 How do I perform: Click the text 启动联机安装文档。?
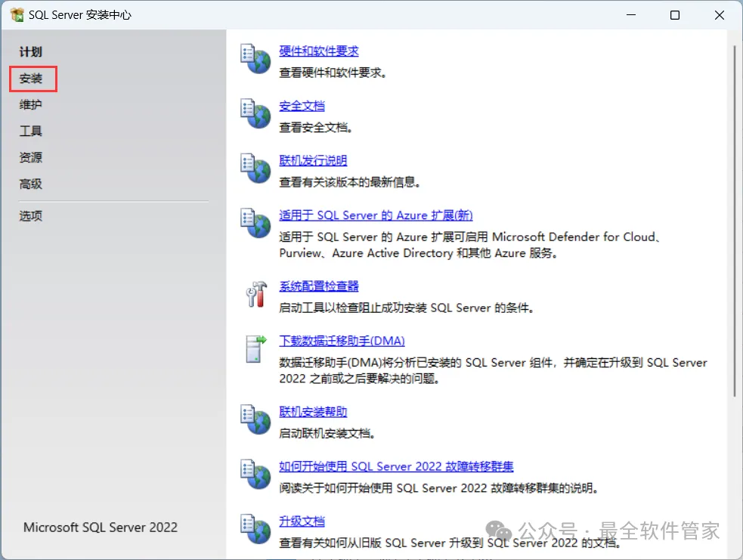point(327,434)
